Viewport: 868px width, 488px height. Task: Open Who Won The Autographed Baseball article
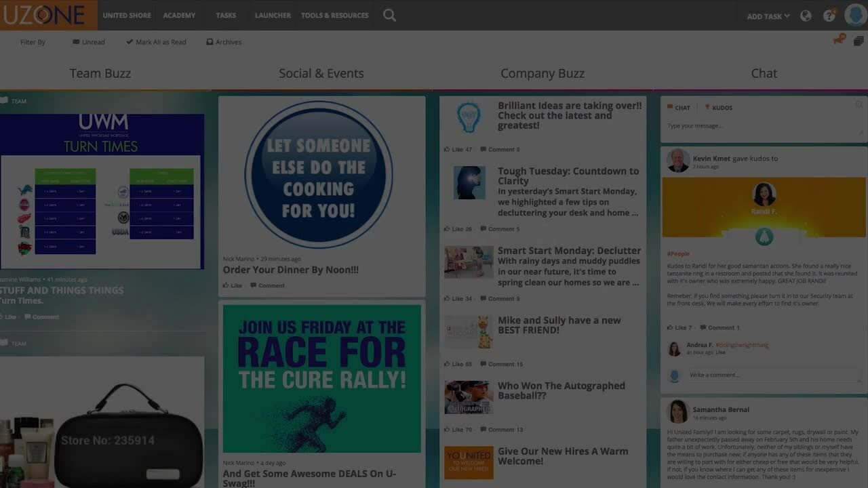point(561,390)
